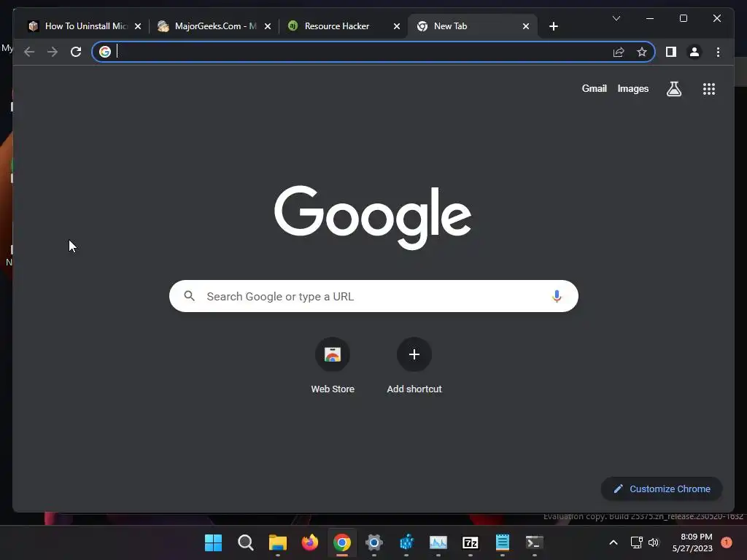Bookmark this tab with the star icon
747x560 pixels.
pos(642,52)
